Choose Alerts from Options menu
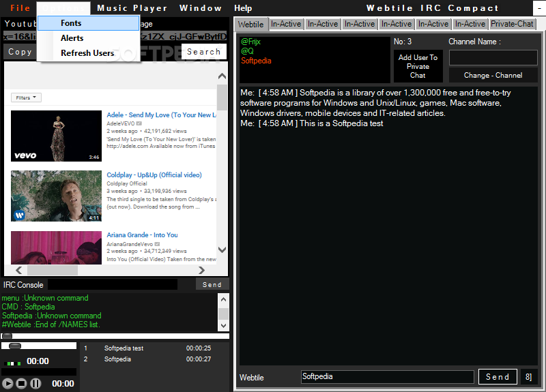 [x=89, y=38]
